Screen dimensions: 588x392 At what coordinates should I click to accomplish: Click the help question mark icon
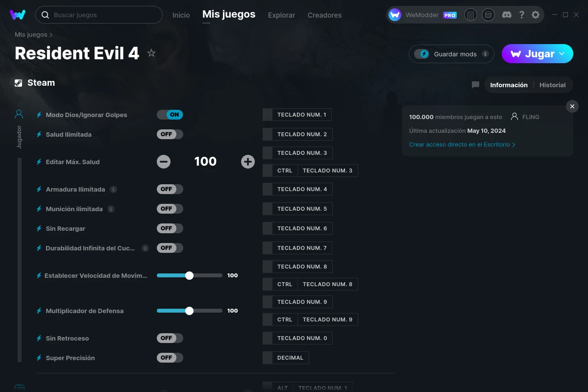[x=521, y=15]
